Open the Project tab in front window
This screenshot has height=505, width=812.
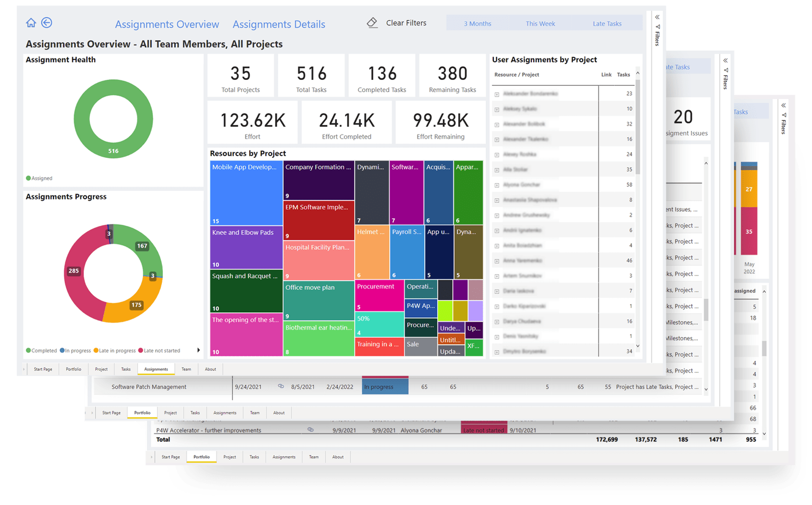(x=101, y=369)
